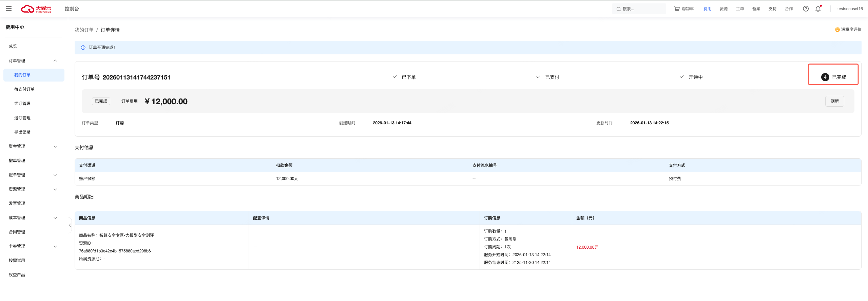Expand the 卡券管理 menu section
The image size is (868, 301).
click(x=55, y=246)
